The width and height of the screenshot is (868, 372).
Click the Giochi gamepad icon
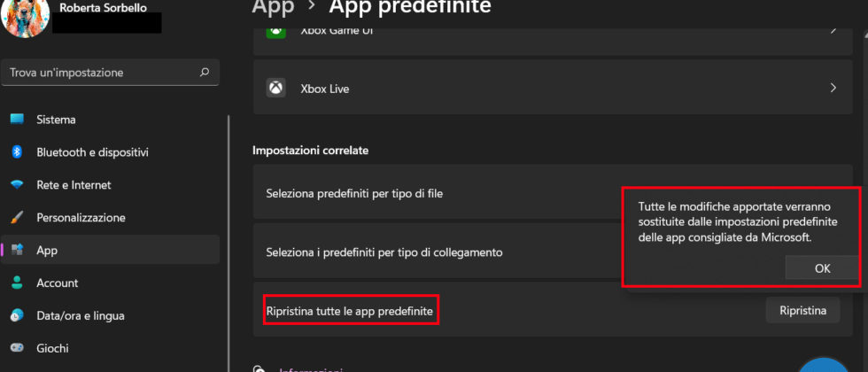[x=17, y=348]
